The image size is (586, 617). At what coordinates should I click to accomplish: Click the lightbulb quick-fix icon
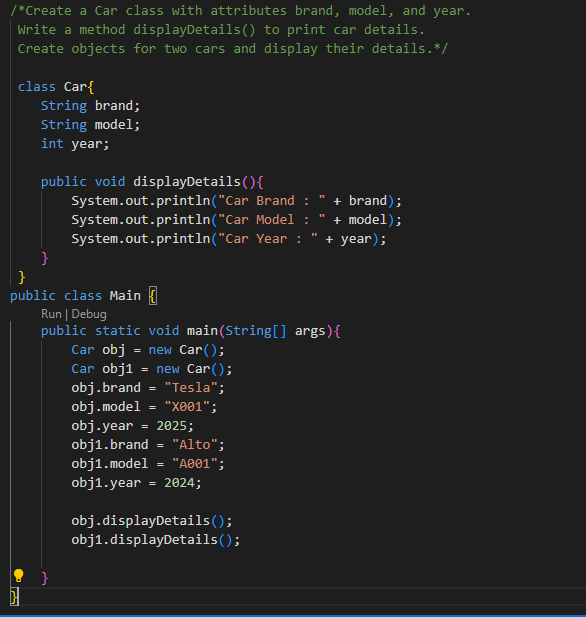pos(18,576)
